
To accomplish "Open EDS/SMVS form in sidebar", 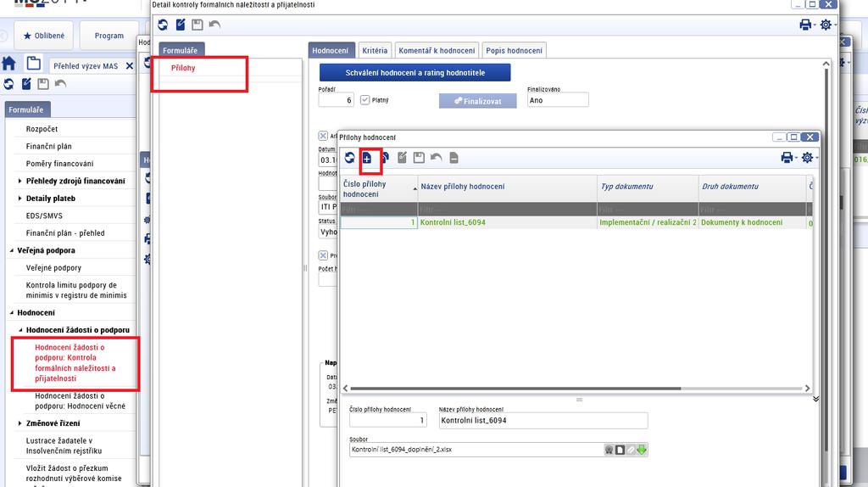I will point(44,216).
